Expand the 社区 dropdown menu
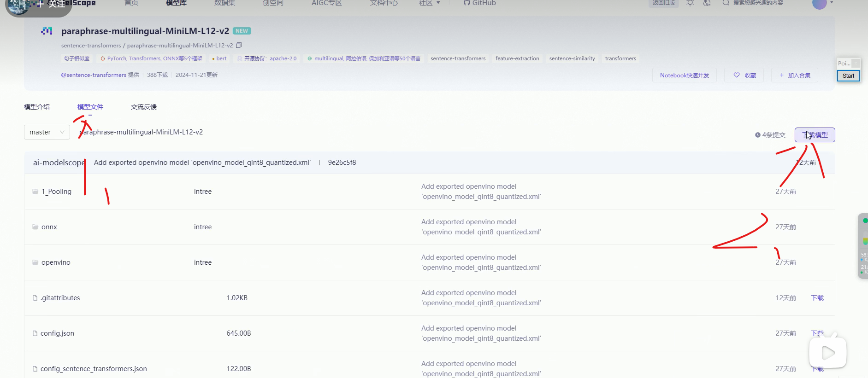Image resolution: width=868 pixels, height=378 pixels. [429, 3]
